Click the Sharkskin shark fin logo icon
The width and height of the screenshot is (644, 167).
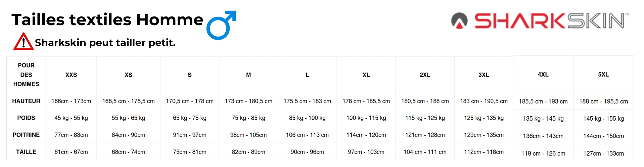click(x=459, y=20)
